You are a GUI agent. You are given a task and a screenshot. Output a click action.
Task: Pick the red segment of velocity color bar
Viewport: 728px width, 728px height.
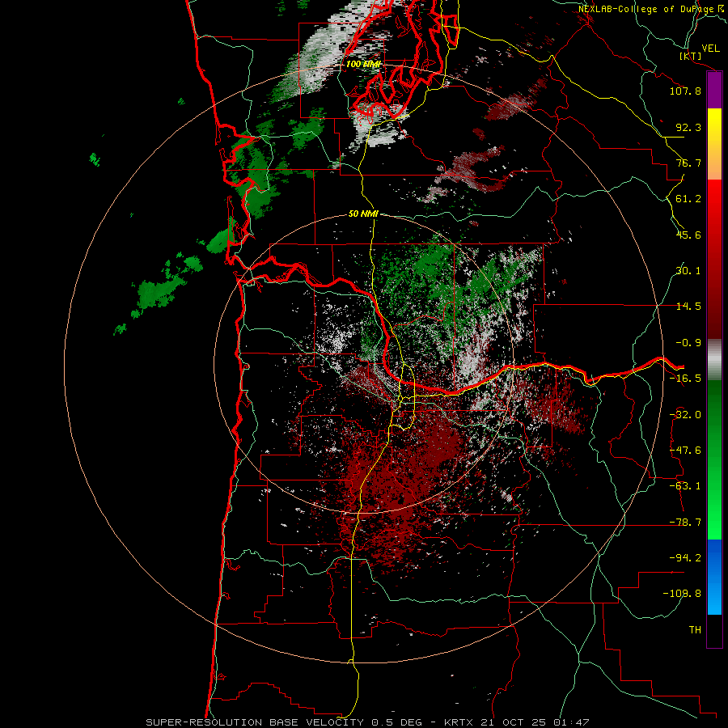click(x=714, y=259)
